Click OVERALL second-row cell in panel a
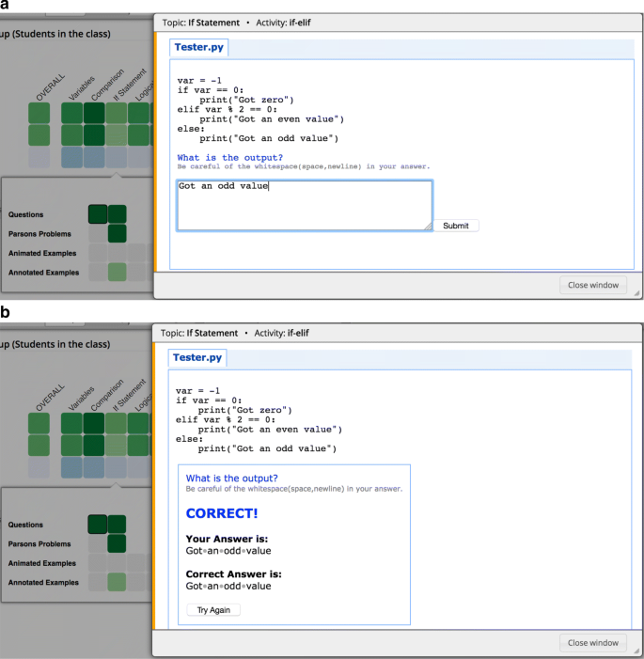Viewport: 644px width, 659px height. [x=39, y=135]
